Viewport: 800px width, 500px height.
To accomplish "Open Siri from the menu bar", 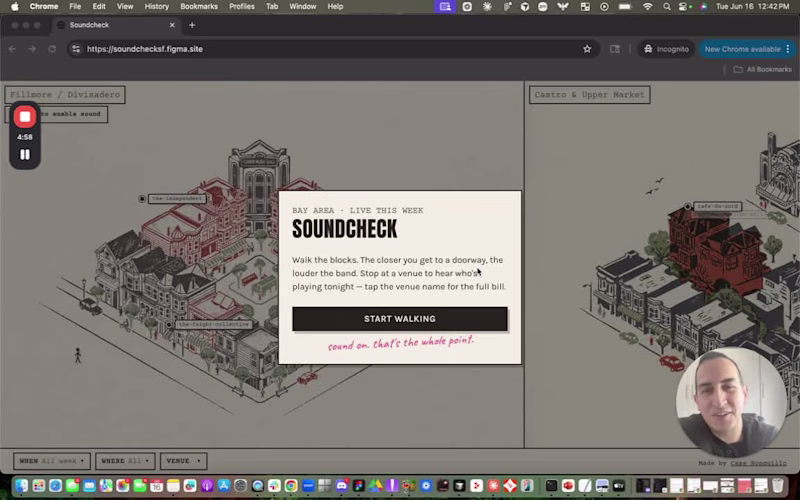I will [704, 7].
